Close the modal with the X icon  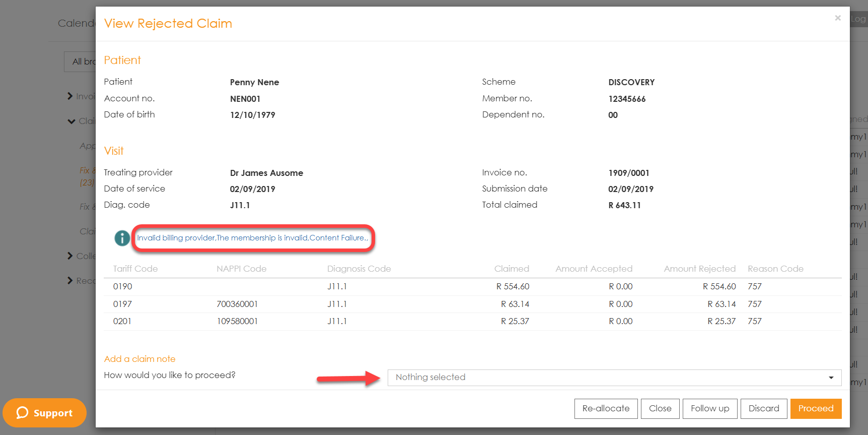837,18
